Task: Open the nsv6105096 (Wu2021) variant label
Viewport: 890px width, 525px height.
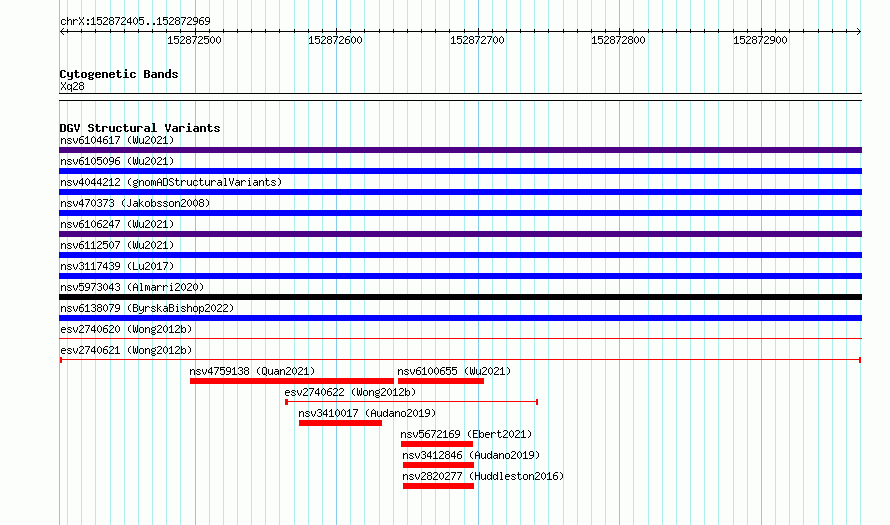Action: [x=117, y=161]
